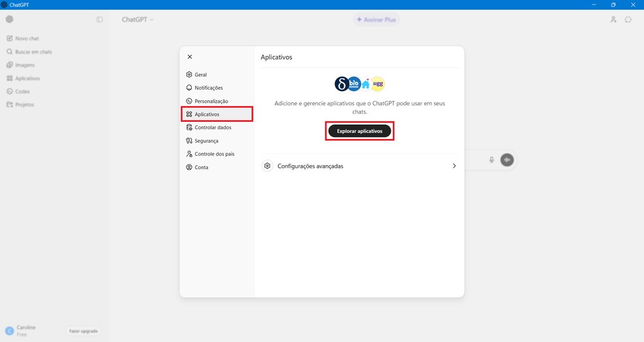Click the ChatGPT icon in the title bar
Screen dimensions: 644x342
[x=4, y=5]
